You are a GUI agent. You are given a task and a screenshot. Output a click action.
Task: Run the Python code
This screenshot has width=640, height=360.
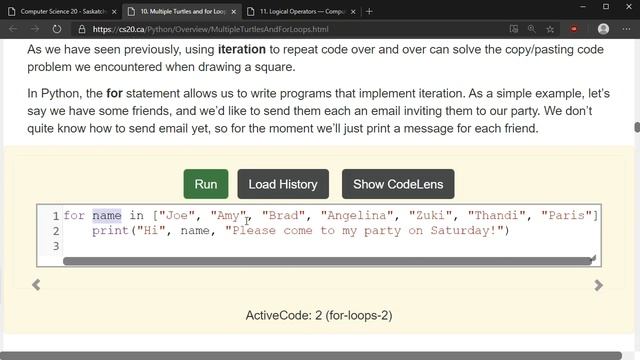click(x=206, y=184)
